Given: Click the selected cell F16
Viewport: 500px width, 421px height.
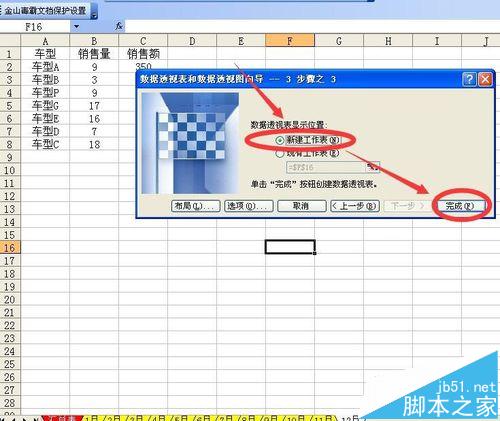Looking at the screenshot, I should click(x=290, y=247).
